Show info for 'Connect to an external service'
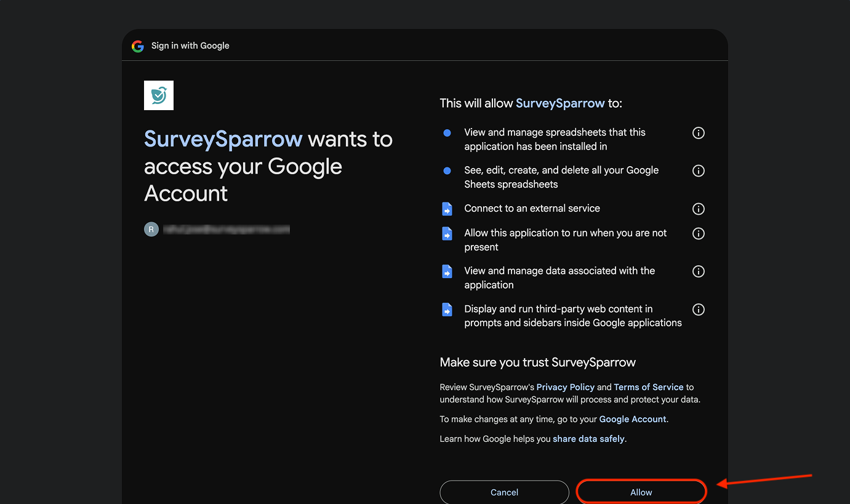The image size is (850, 504). click(698, 209)
